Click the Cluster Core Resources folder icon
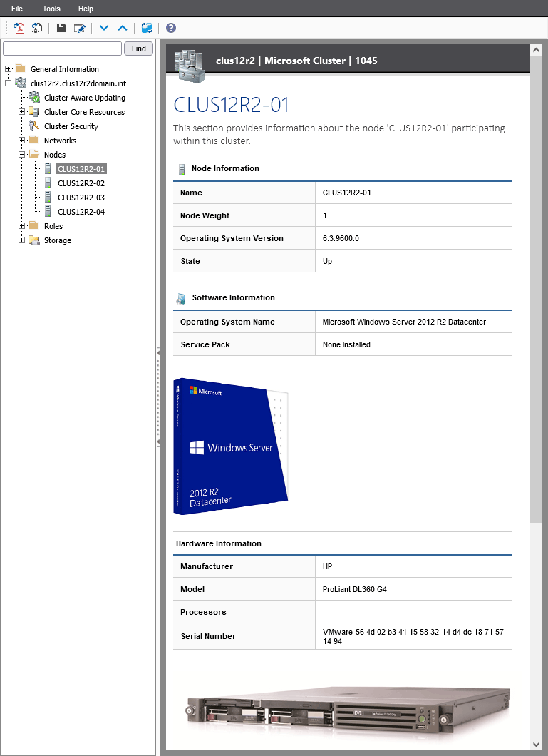This screenshot has width=548, height=756. [x=34, y=112]
